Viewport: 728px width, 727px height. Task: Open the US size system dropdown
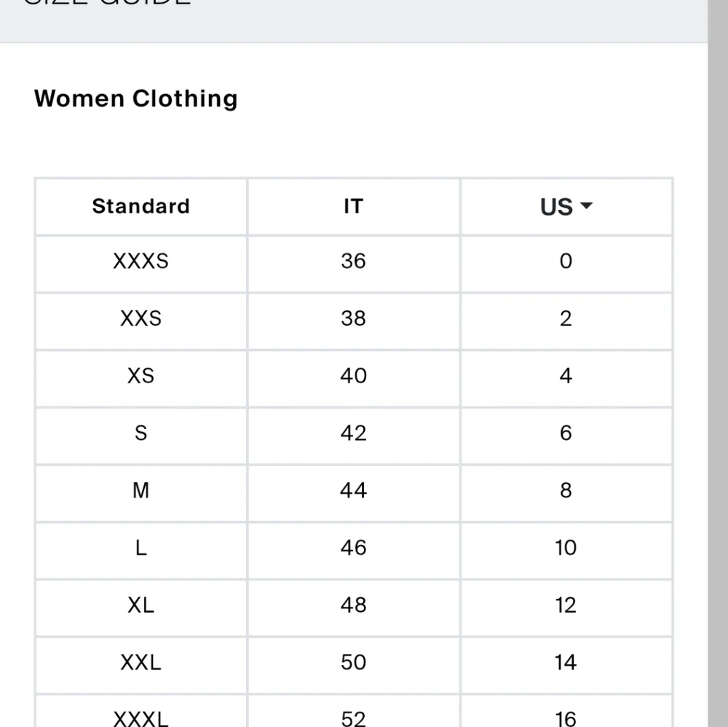point(565,207)
